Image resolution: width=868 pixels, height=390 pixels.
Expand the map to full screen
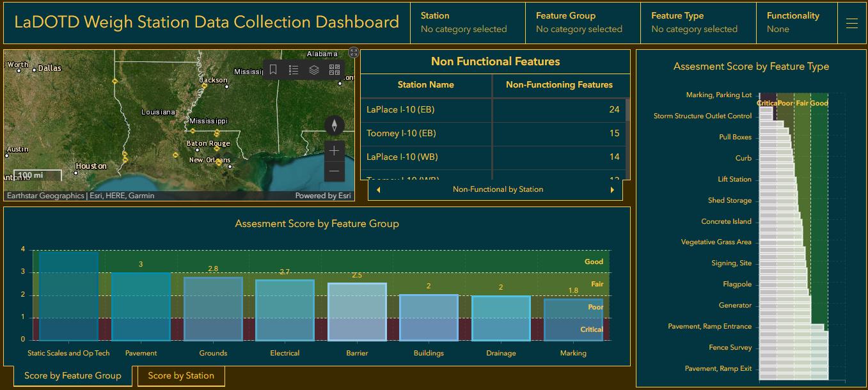pyautogui.click(x=354, y=52)
